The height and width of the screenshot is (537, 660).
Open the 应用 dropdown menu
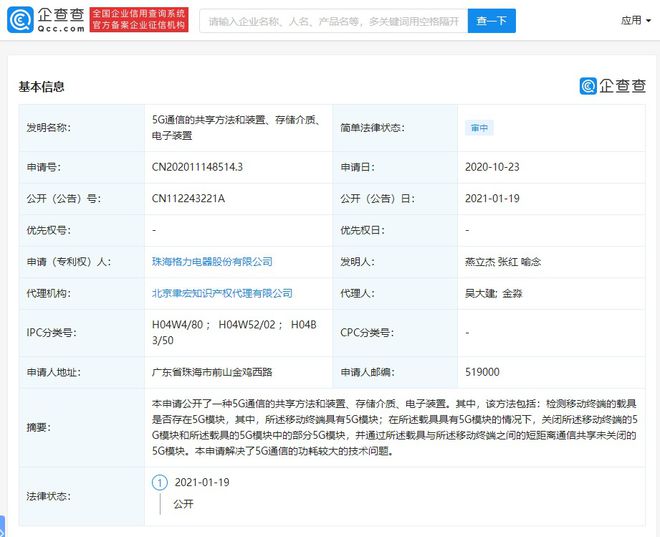(x=635, y=20)
